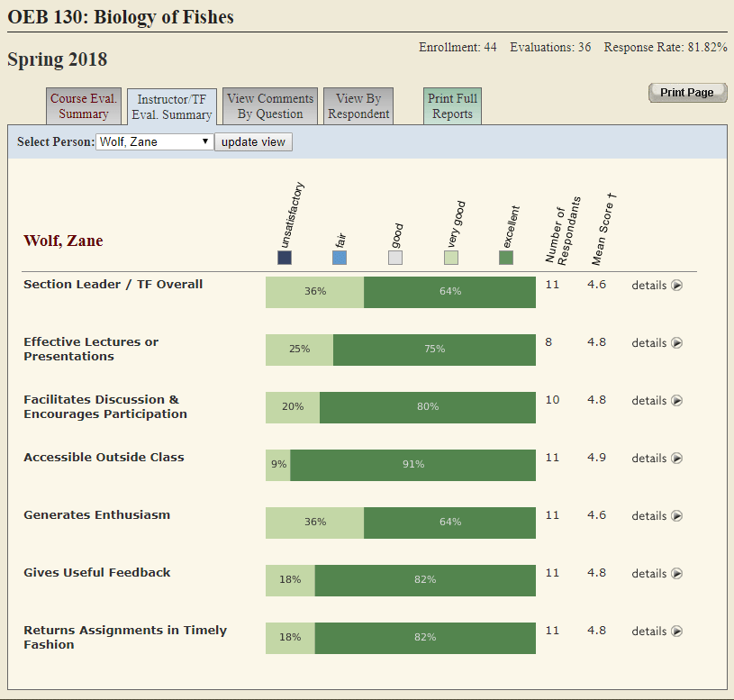This screenshot has width=734, height=700.
Task: Expand details arrow for Generates Enthusiasm
Action: (x=677, y=516)
